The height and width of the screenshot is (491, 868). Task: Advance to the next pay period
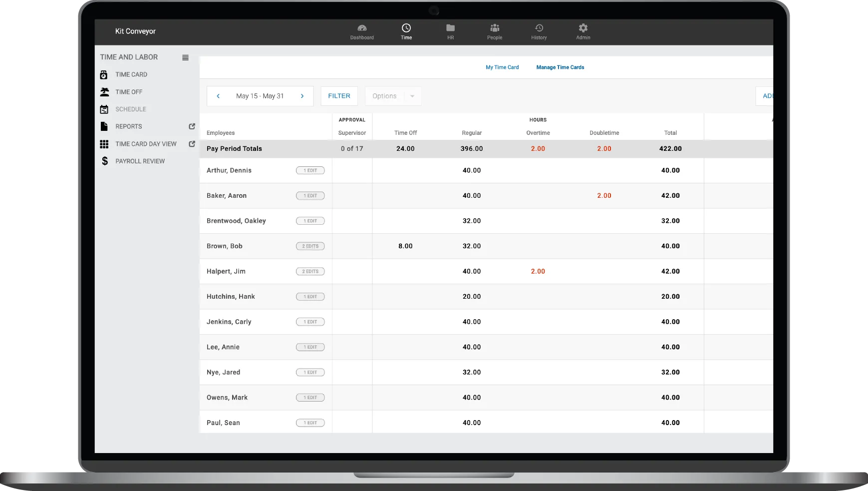coord(302,96)
